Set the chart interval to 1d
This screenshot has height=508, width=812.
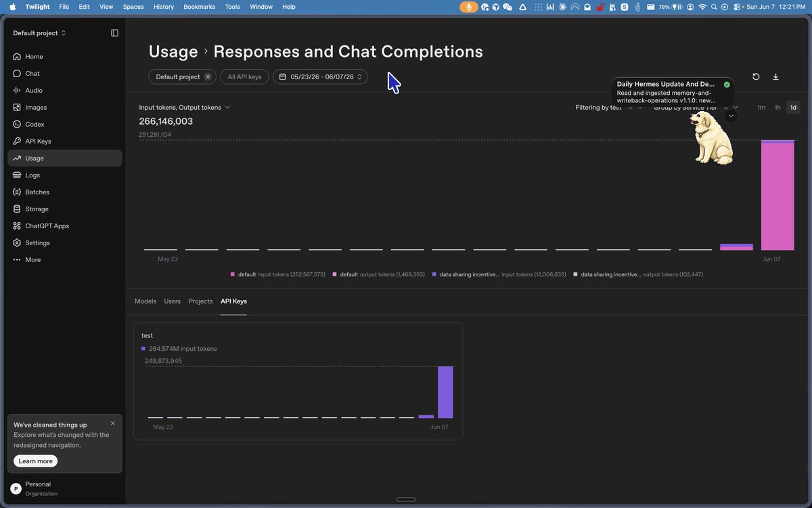[x=793, y=107]
